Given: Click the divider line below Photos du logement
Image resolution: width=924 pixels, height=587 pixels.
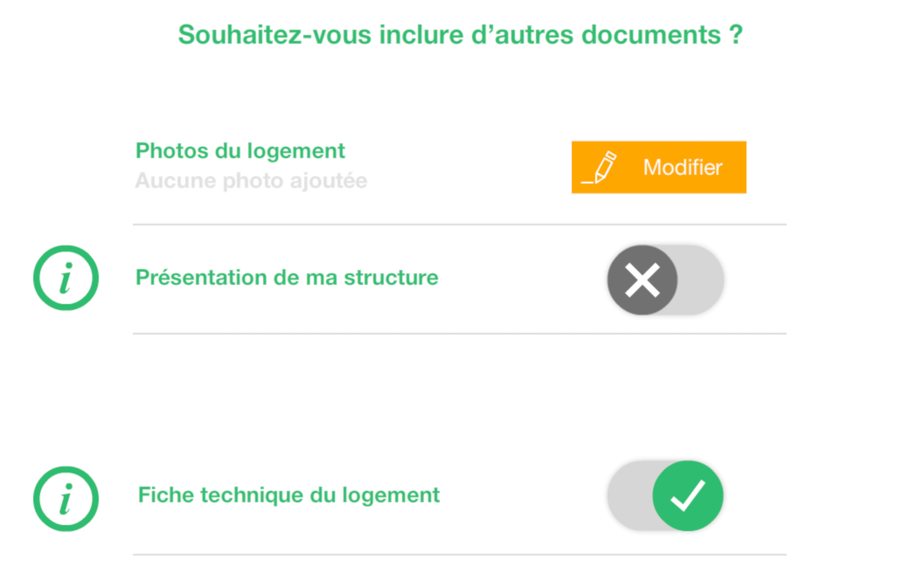Looking at the screenshot, I should (x=459, y=224).
